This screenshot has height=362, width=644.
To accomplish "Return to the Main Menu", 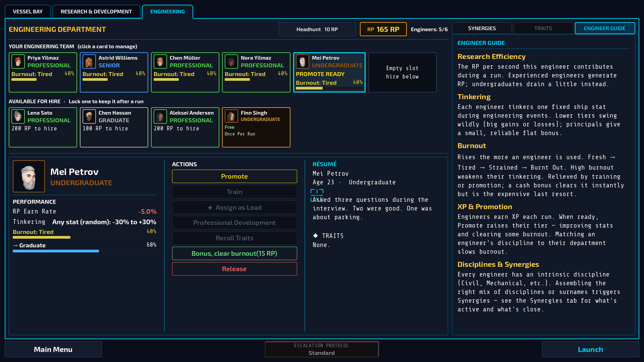I will [x=53, y=349].
